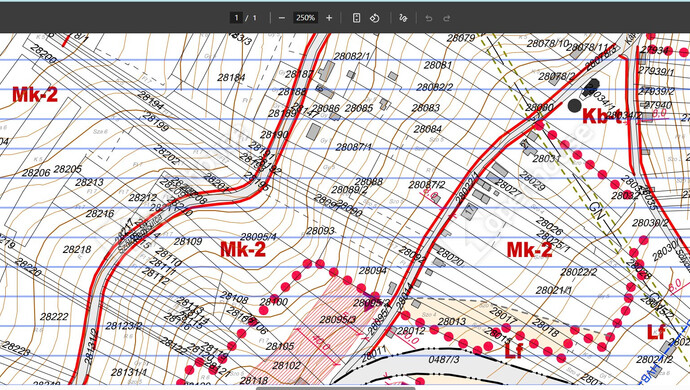
Task: Click parcel number 28031
Action: point(547,158)
